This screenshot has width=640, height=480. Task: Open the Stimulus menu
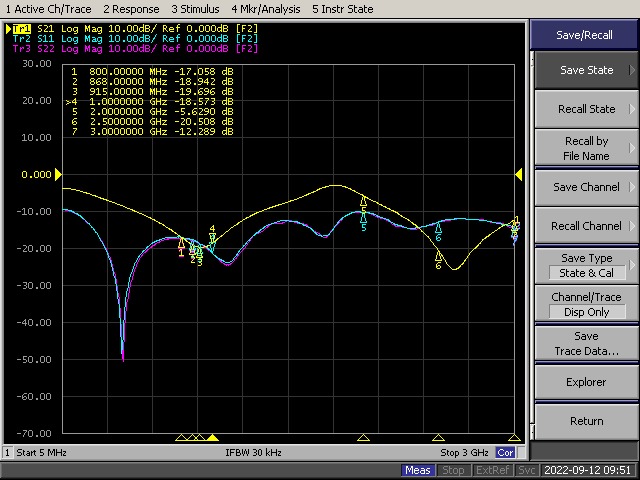(194, 8)
